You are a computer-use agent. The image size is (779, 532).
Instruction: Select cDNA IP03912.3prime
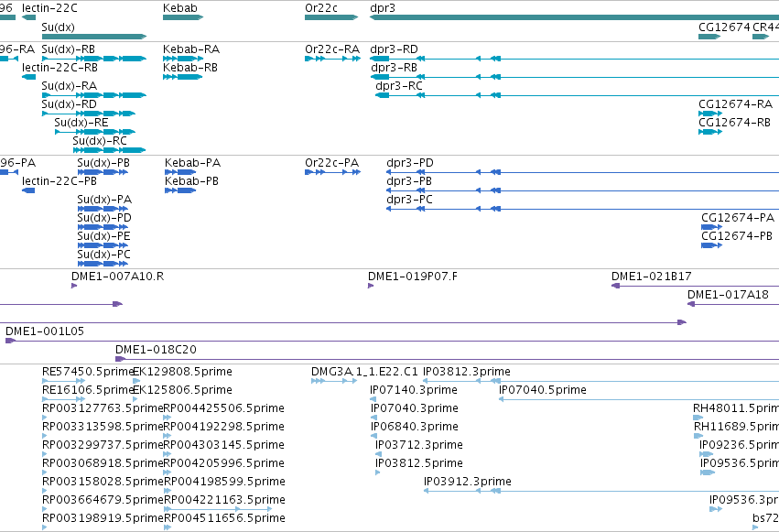click(x=601, y=491)
